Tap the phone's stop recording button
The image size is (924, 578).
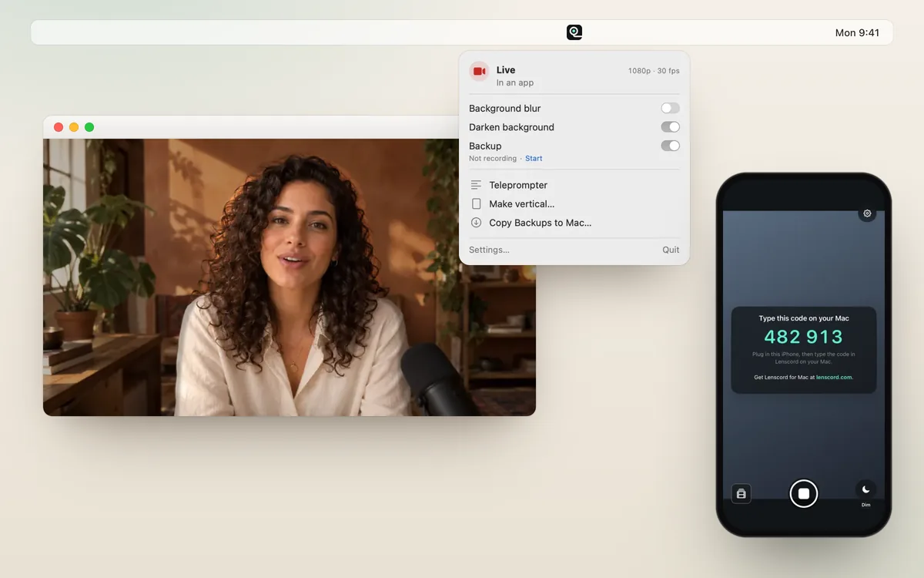(804, 493)
